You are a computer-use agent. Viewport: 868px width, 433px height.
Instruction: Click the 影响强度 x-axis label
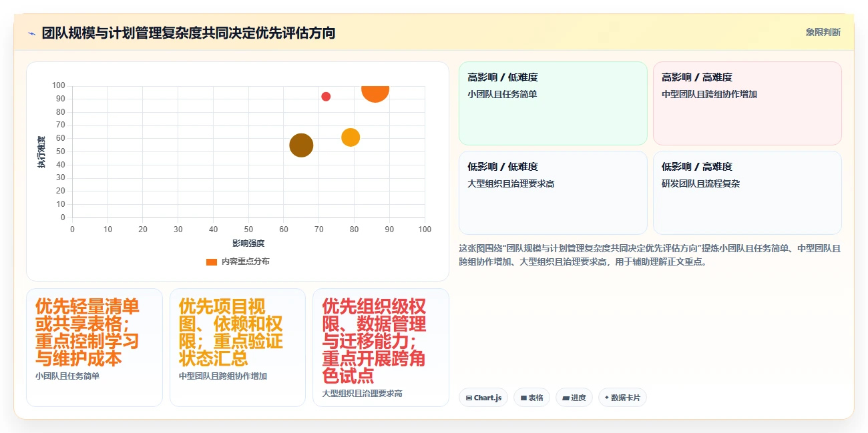pos(248,244)
